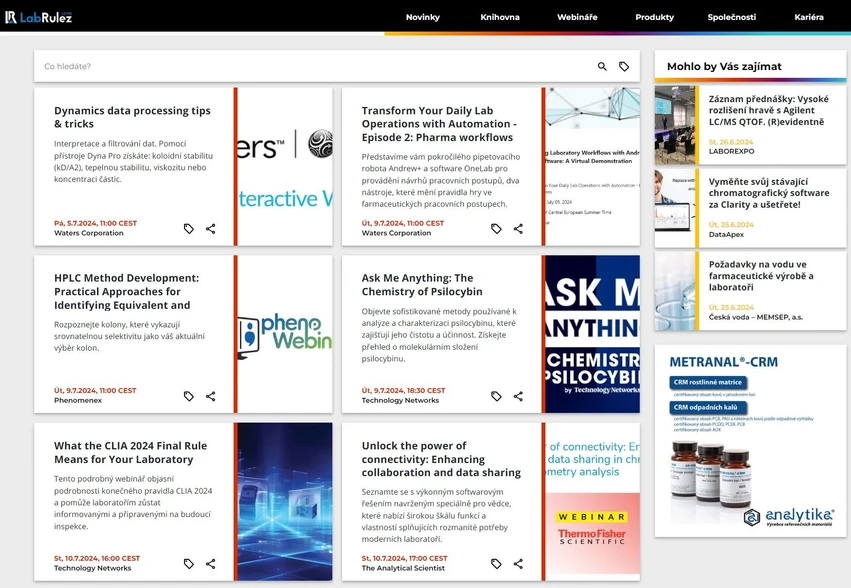Click the Phenomenex webinar logo thumbnail
The height and width of the screenshot is (588, 851).
click(285, 334)
